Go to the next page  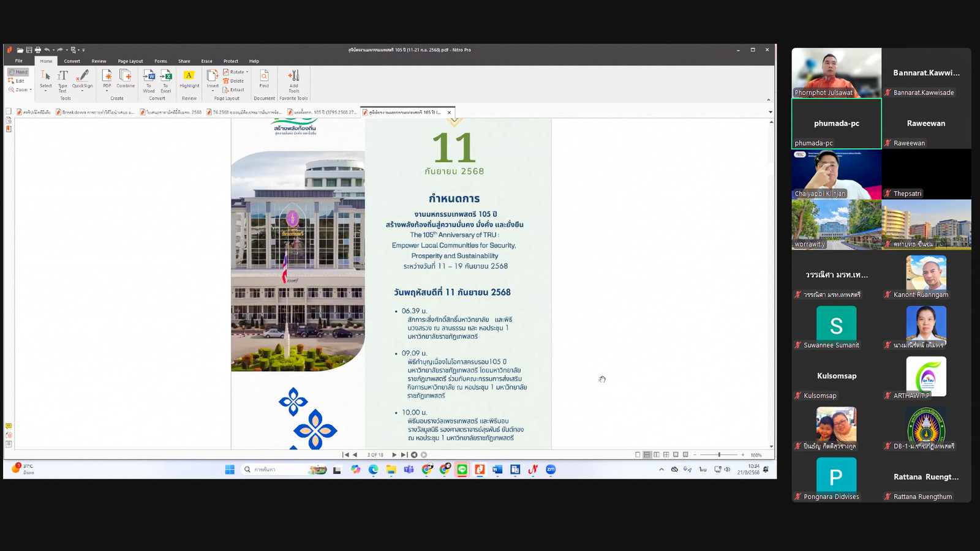point(394,455)
